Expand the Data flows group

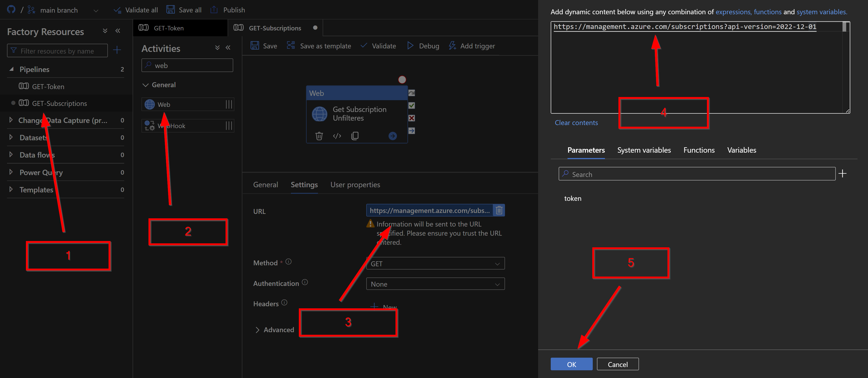(x=11, y=154)
